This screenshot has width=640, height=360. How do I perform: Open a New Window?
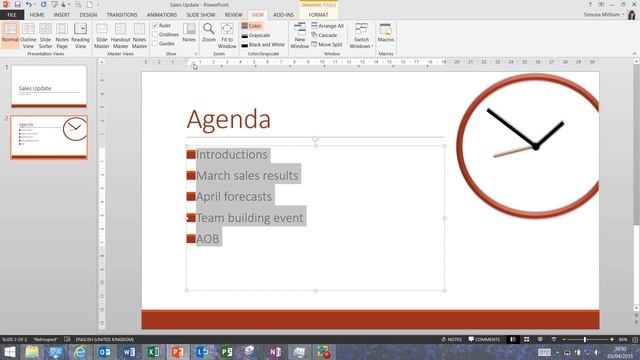300,36
